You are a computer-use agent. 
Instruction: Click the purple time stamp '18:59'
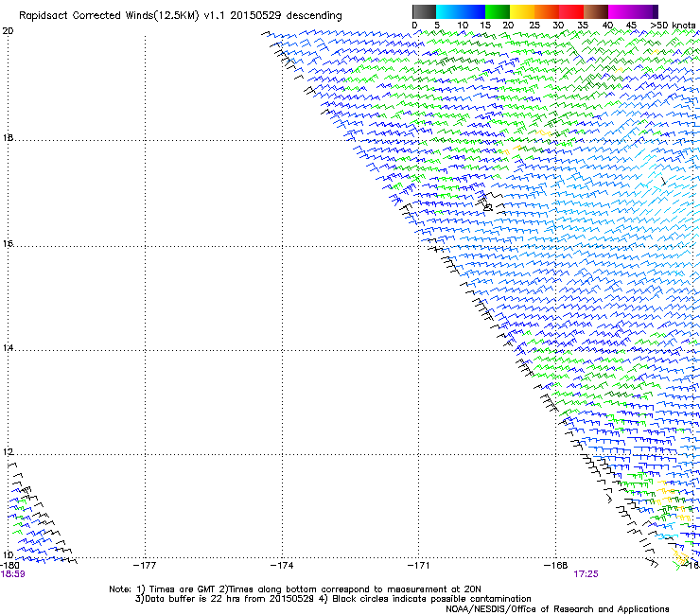coord(13,574)
